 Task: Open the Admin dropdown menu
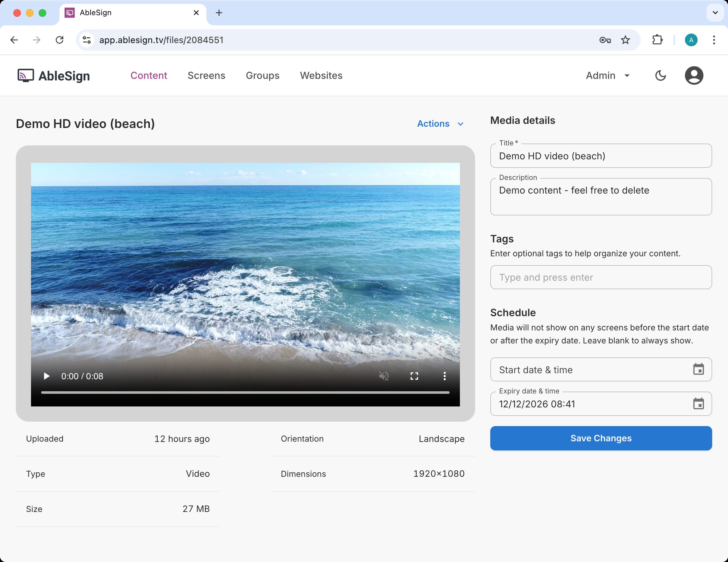coord(608,76)
